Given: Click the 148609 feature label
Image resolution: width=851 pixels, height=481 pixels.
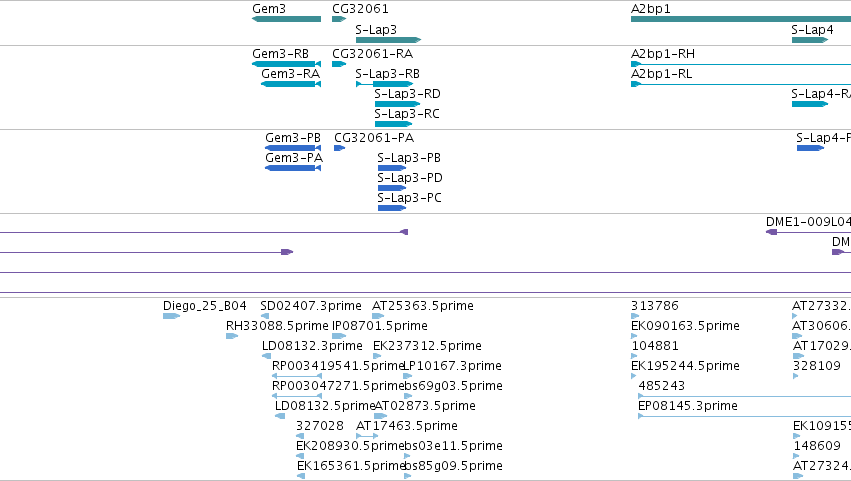Looking at the screenshot, I should pyautogui.click(x=817, y=446).
